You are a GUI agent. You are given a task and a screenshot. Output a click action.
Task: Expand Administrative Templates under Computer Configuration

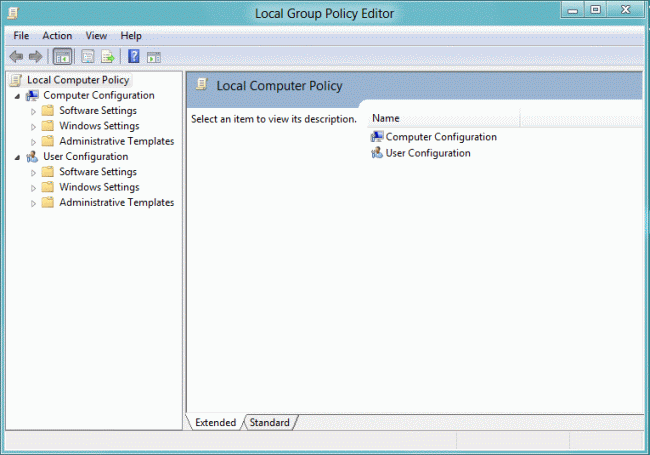(33, 142)
